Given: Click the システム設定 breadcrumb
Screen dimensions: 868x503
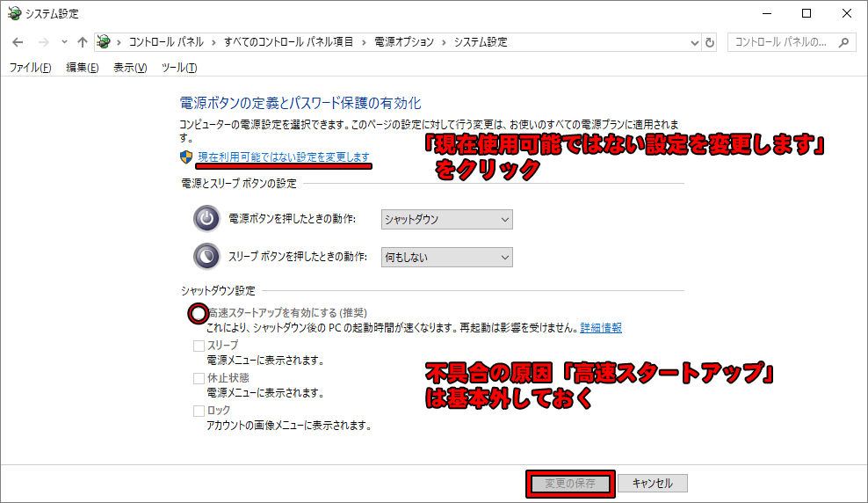Looking at the screenshot, I should click(481, 42).
